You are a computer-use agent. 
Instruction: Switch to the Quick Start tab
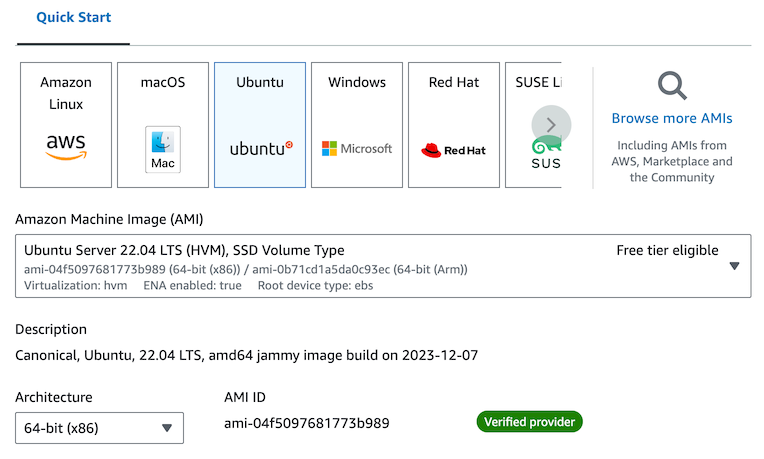[73, 18]
